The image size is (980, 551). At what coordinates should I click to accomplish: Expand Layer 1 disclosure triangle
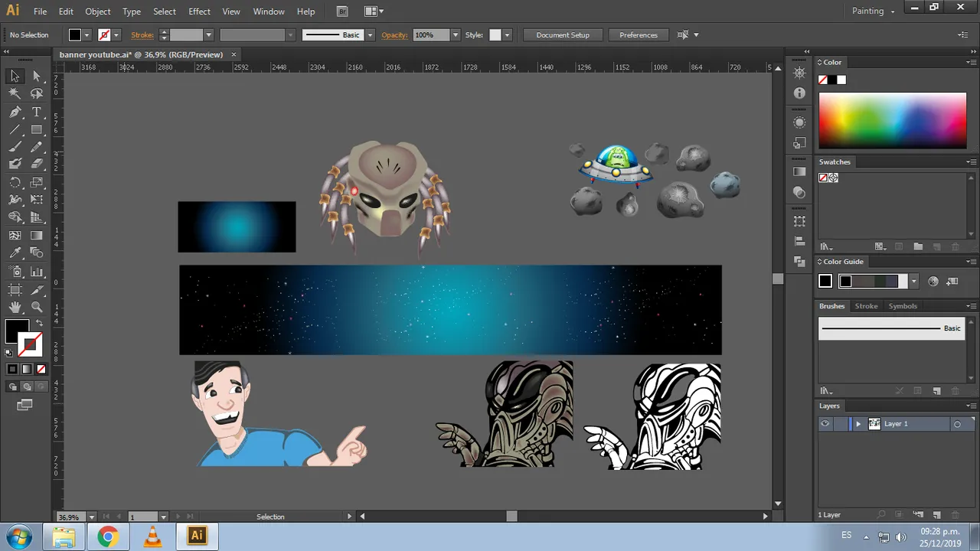(x=858, y=424)
